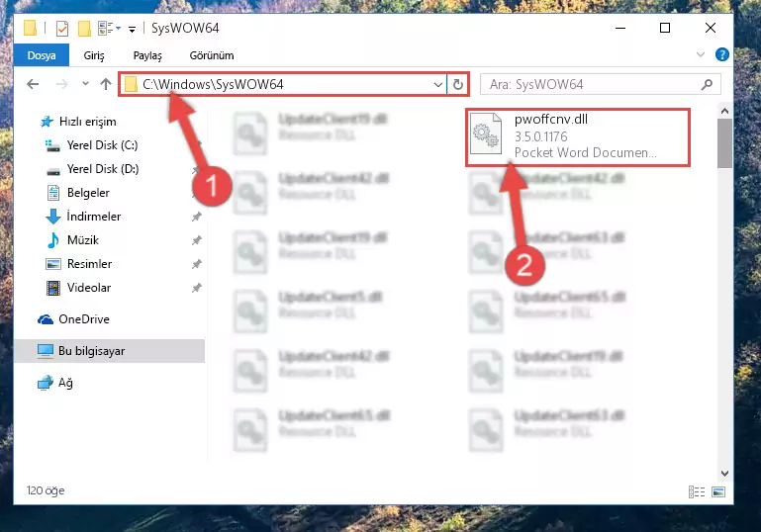Click the scrollbar up arrow
This screenshot has width=761, height=532.
pyautogui.click(x=724, y=111)
